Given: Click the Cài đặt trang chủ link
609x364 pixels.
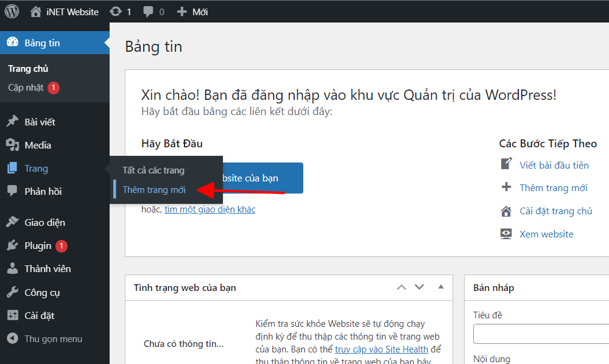Looking at the screenshot, I should [x=556, y=211].
